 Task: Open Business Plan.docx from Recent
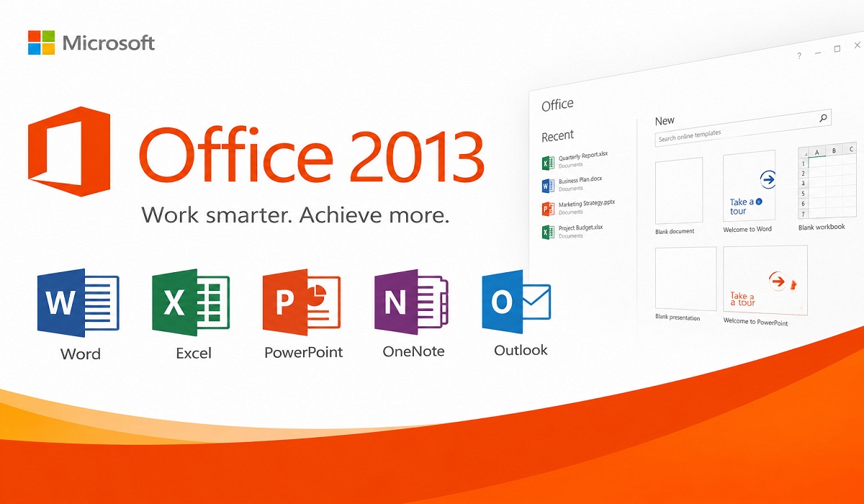click(572, 186)
